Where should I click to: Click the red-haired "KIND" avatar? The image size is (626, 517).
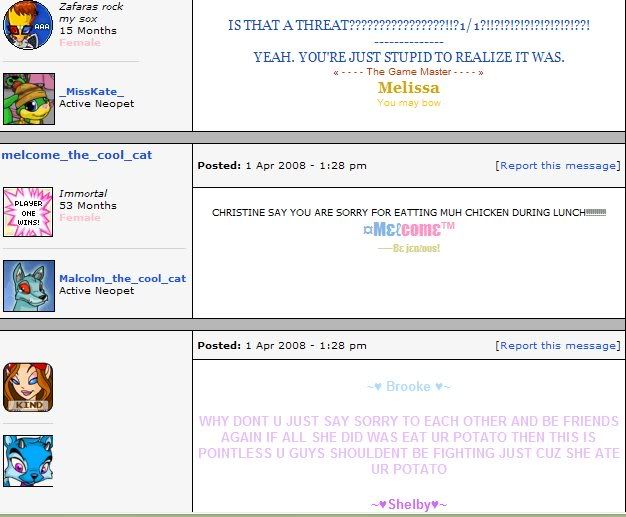pyautogui.click(x=28, y=387)
